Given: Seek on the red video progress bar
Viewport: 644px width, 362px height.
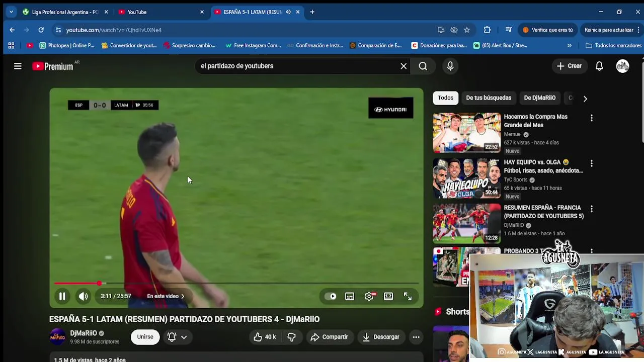Looking at the screenshot, I should 236,284.
